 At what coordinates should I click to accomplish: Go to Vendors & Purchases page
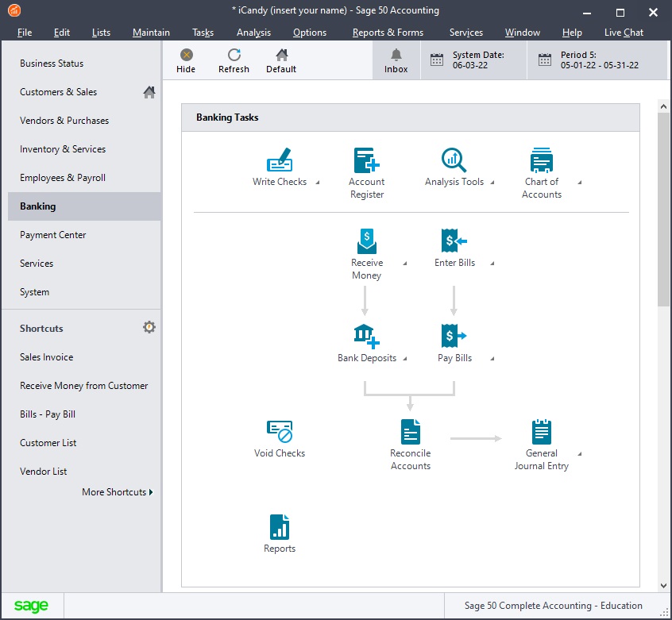pos(84,121)
